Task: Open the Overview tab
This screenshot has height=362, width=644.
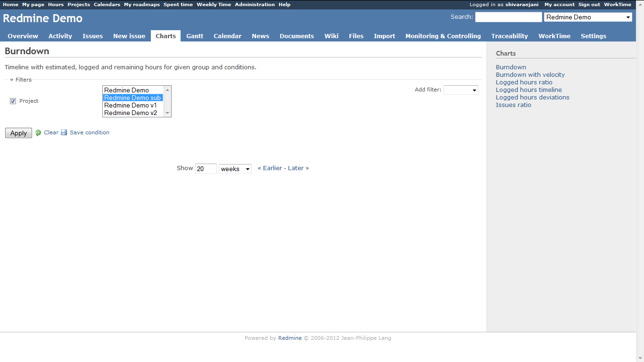Action: click(23, 36)
